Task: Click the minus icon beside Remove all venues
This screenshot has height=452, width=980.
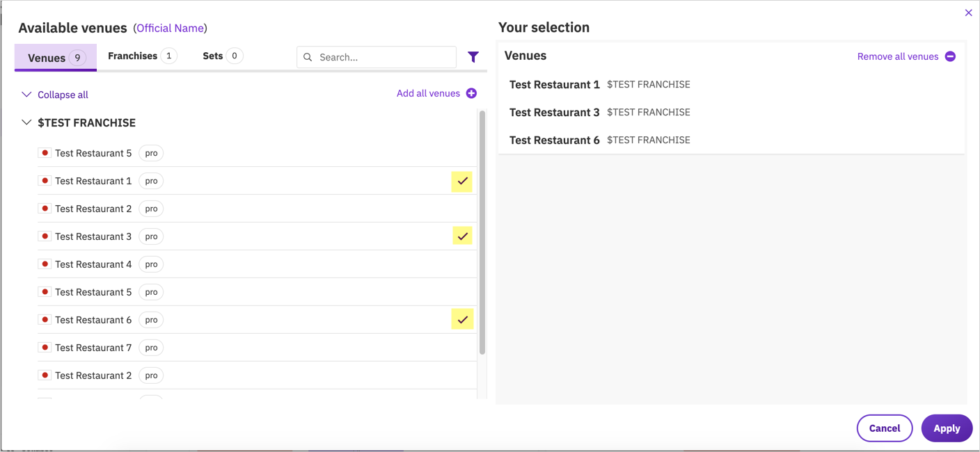Action: coord(950,56)
